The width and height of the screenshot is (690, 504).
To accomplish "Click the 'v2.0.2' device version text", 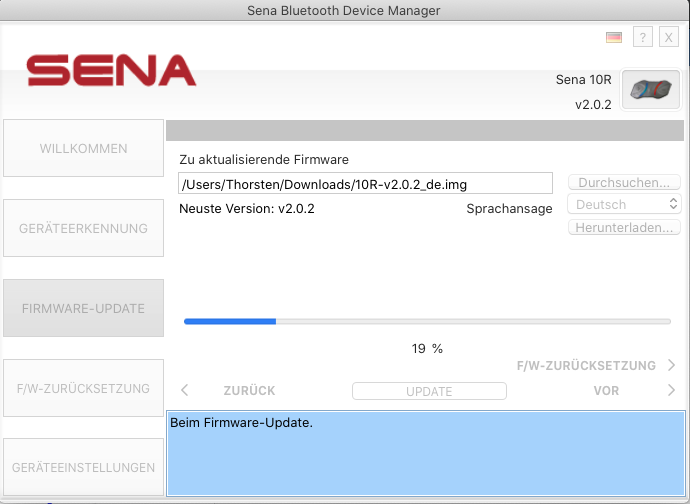I will coord(593,105).
